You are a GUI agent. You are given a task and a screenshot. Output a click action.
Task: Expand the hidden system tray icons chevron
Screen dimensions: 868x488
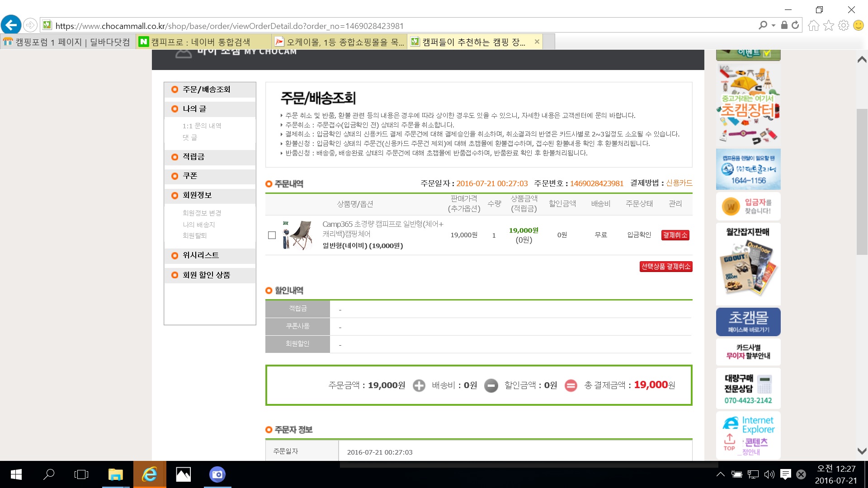(721, 474)
